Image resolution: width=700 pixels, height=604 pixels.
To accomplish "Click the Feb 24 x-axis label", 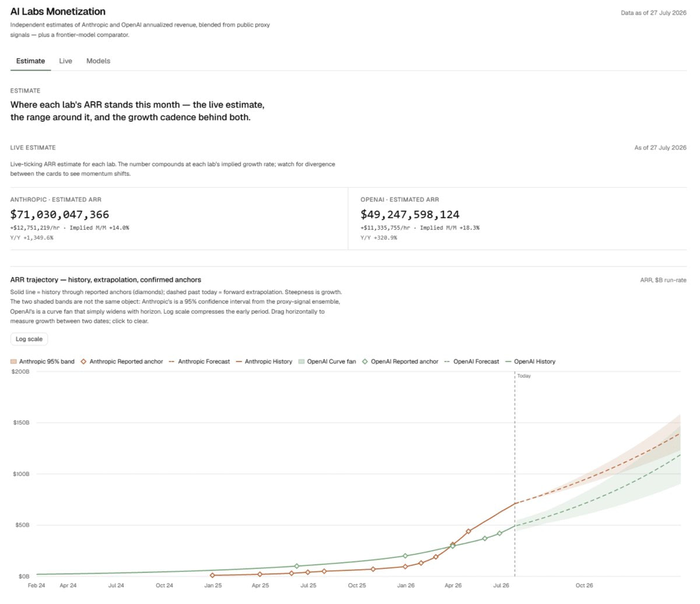I will pos(37,585).
